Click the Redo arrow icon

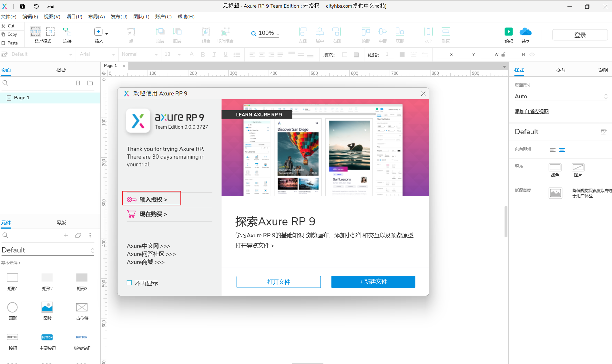tap(50, 6)
